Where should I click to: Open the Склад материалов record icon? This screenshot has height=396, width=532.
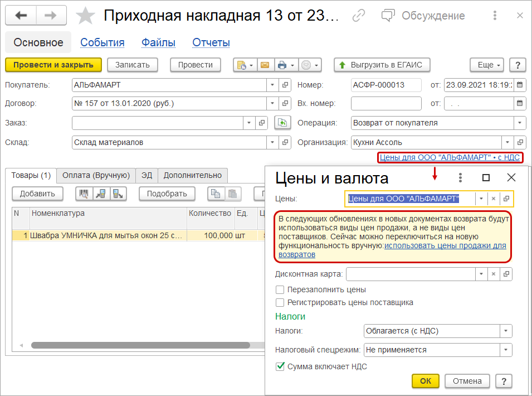tap(285, 142)
